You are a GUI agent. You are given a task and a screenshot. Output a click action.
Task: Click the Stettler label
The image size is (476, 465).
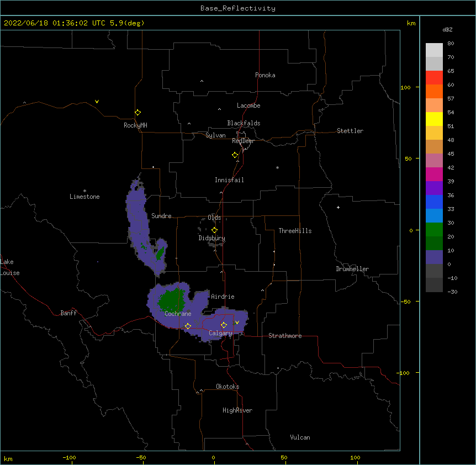[350, 131]
